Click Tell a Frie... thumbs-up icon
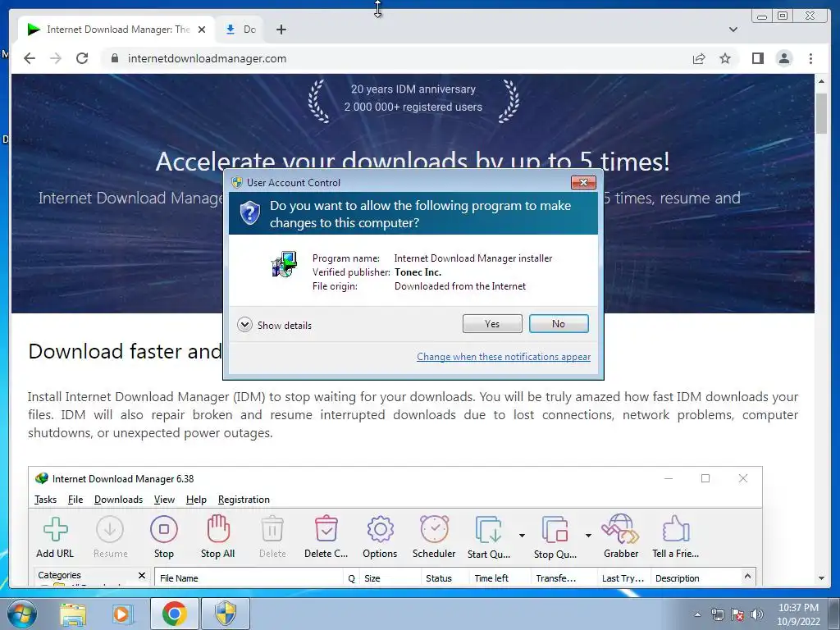Image resolution: width=840 pixels, height=630 pixels. tap(676, 529)
